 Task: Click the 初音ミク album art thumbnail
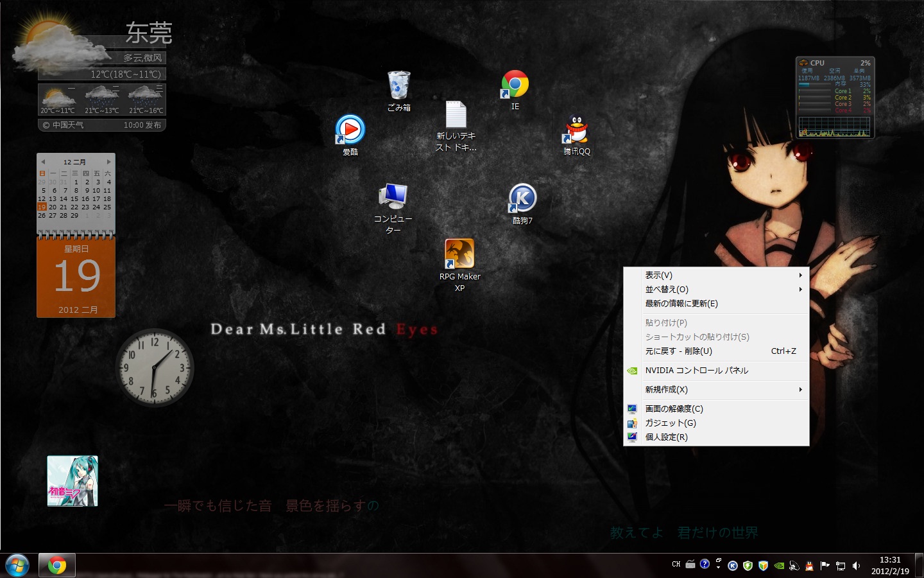(73, 481)
